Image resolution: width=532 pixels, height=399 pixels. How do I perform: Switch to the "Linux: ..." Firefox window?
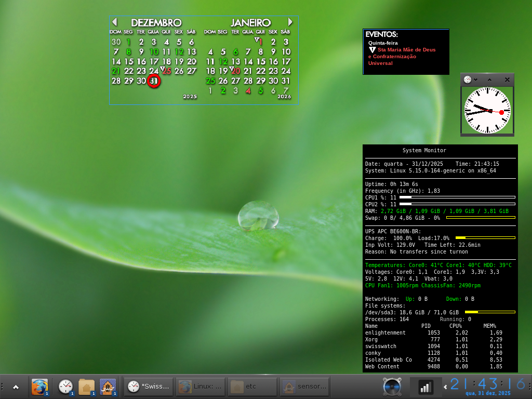[201, 387]
